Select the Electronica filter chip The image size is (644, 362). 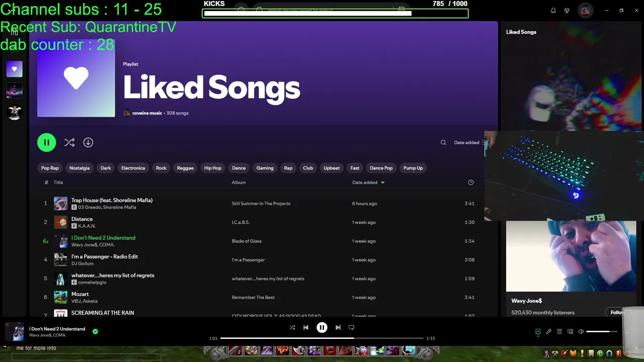[133, 168]
